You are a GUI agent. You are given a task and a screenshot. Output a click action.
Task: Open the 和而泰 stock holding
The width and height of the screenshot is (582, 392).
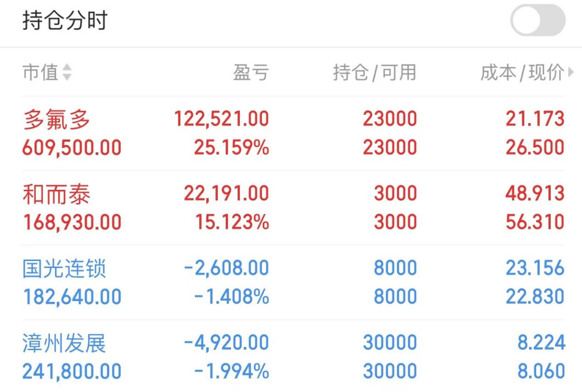tap(293, 208)
